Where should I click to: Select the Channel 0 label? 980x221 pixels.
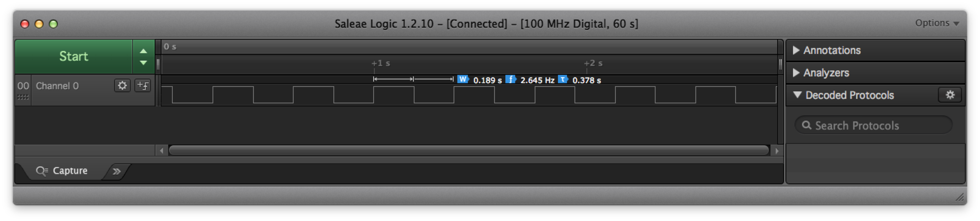(57, 86)
